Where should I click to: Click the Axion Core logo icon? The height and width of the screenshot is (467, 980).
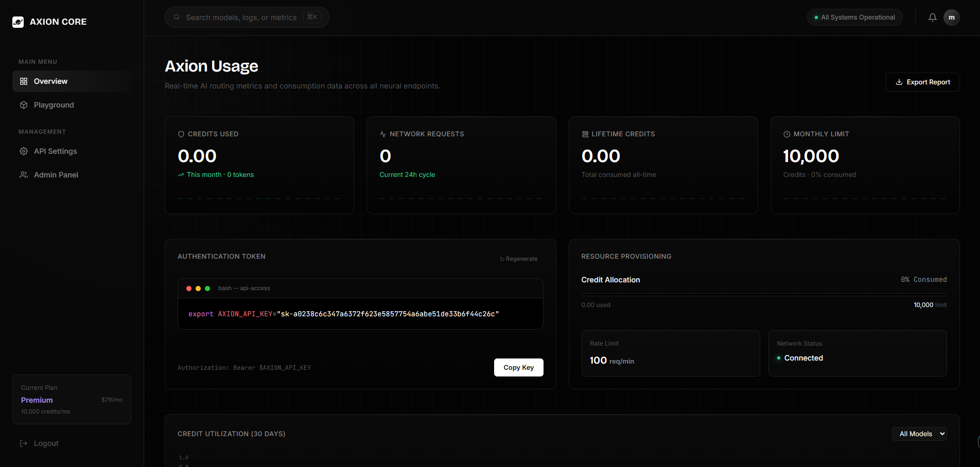click(18, 22)
